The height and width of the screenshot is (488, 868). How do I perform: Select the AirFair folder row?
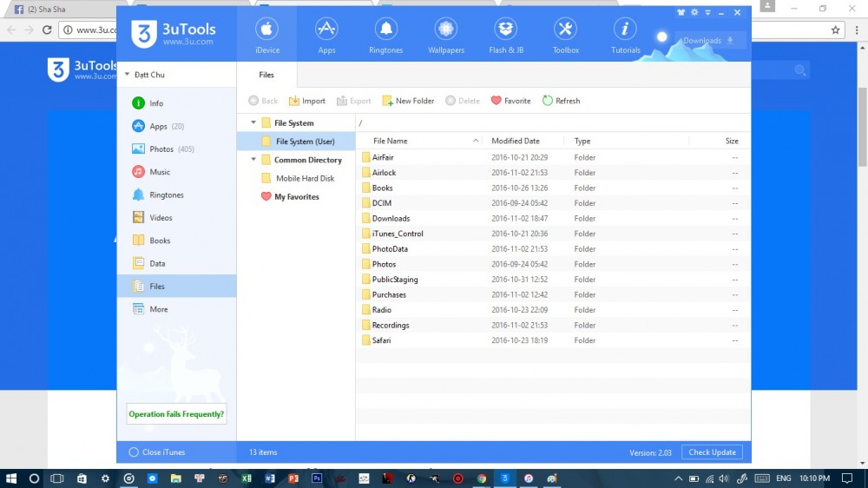(x=553, y=157)
